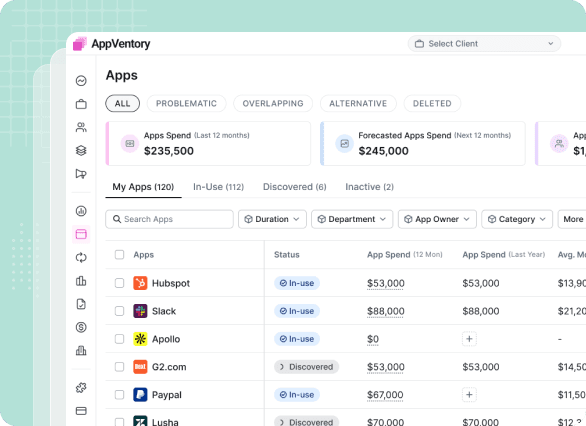Screen dimensions: 586x426
Task: Select the ALTERNATIVE filter pill
Action: click(x=358, y=104)
